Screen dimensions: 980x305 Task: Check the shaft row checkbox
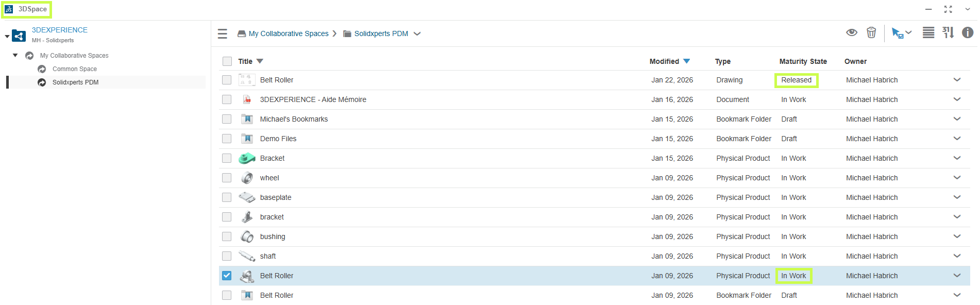tap(227, 256)
